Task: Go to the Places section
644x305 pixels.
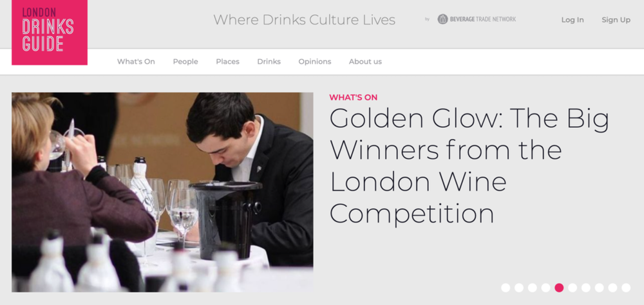Action: [227, 62]
